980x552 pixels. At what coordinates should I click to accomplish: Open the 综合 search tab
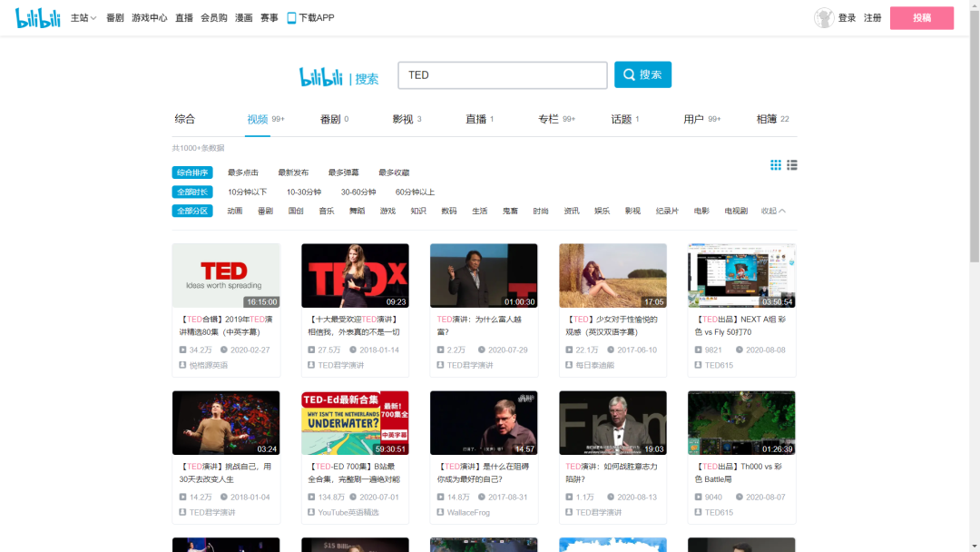(x=185, y=119)
